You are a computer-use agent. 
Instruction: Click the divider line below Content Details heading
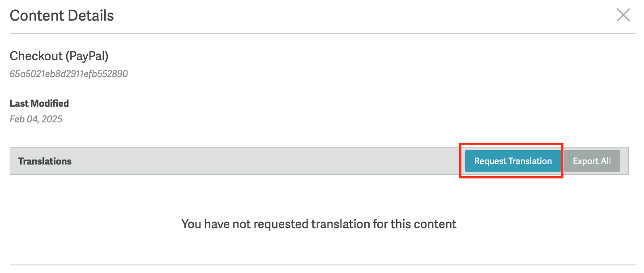(322, 33)
